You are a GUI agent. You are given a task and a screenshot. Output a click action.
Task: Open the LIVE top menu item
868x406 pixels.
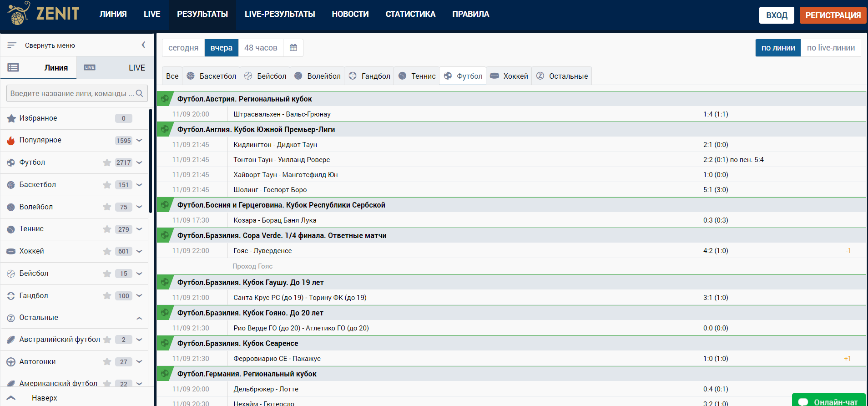(x=152, y=14)
